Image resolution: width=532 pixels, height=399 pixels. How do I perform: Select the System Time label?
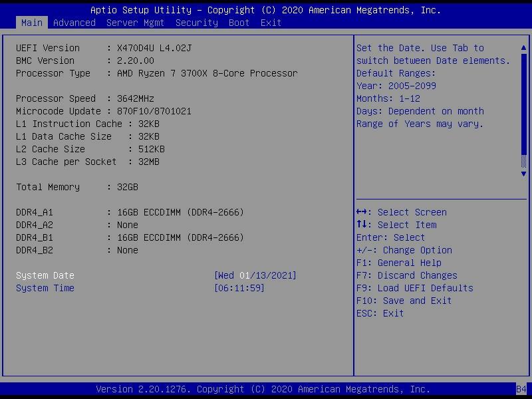click(x=45, y=288)
